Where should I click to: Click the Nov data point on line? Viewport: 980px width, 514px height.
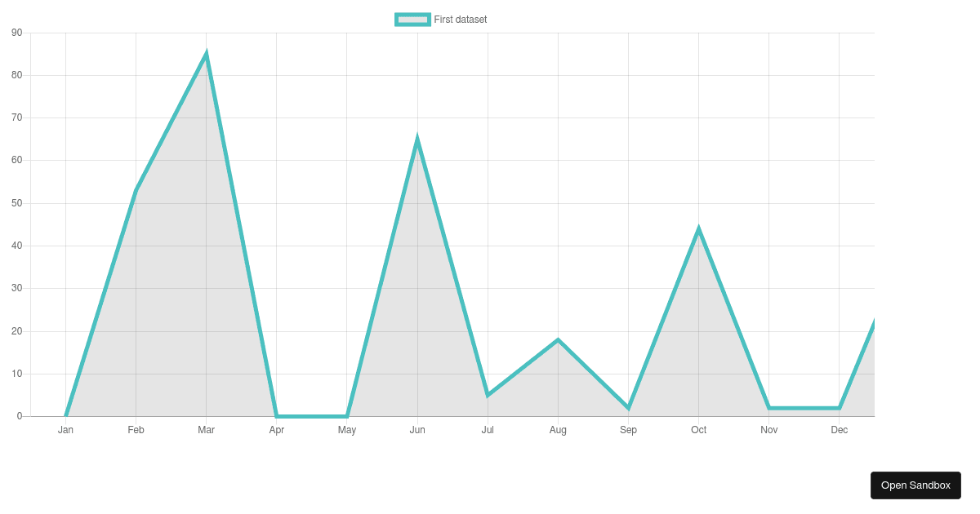[769, 408]
